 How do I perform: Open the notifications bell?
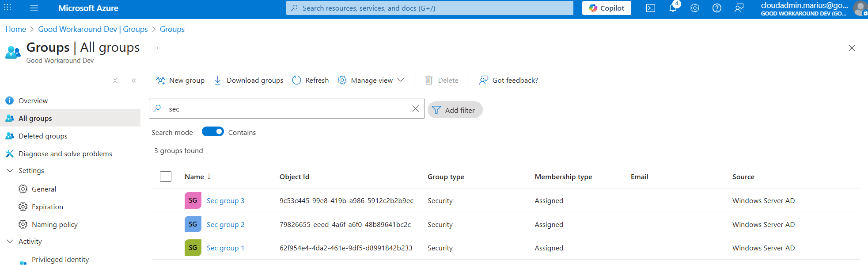coord(672,8)
